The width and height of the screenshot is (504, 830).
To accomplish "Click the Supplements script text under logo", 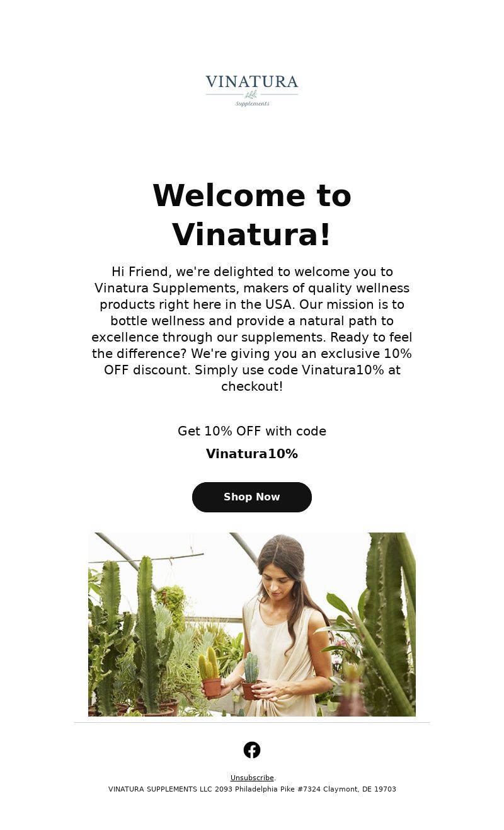I will [x=252, y=103].
